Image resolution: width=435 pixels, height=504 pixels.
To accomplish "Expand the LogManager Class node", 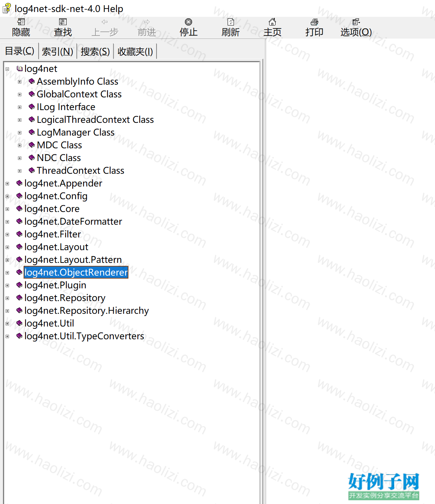I will click(19, 133).
